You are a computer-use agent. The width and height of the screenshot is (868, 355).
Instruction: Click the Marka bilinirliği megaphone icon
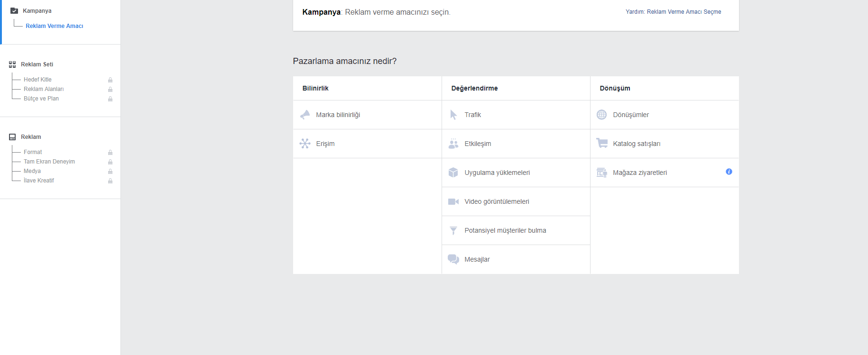[x=305, y=115]
